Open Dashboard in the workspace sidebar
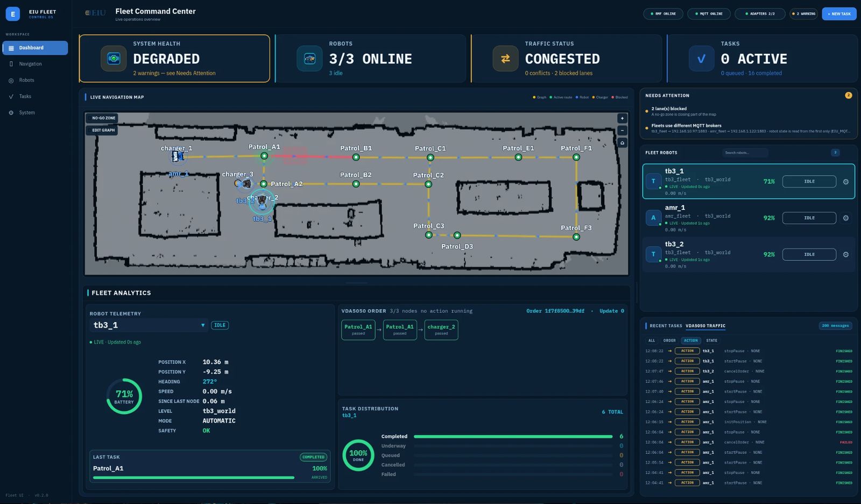 pos(35,48)
